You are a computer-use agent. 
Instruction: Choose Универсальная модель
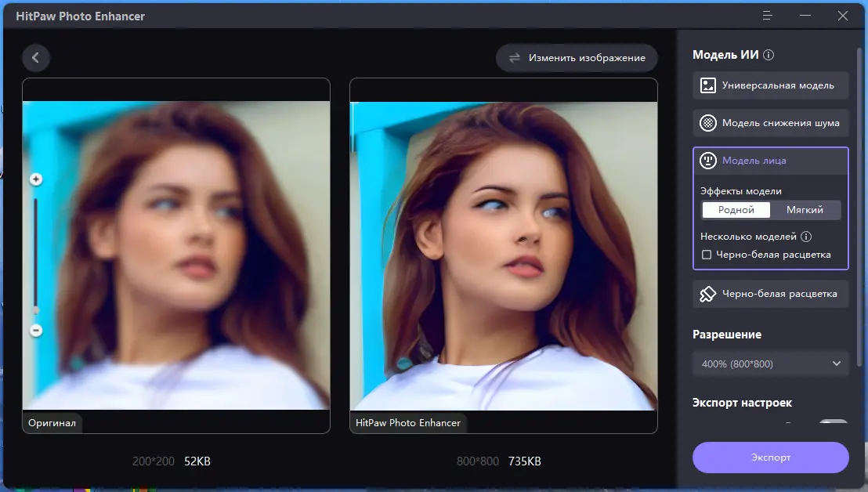click(x=771, y=85)
